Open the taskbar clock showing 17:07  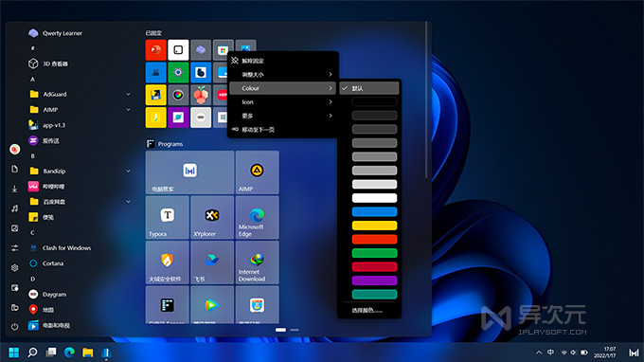[x=604, y=353]
